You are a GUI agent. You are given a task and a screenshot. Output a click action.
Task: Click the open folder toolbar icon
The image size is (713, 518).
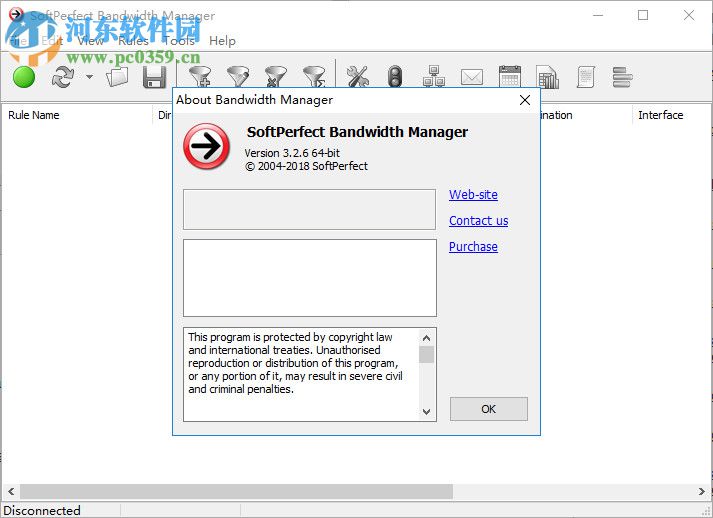click(x=117, y=77)
